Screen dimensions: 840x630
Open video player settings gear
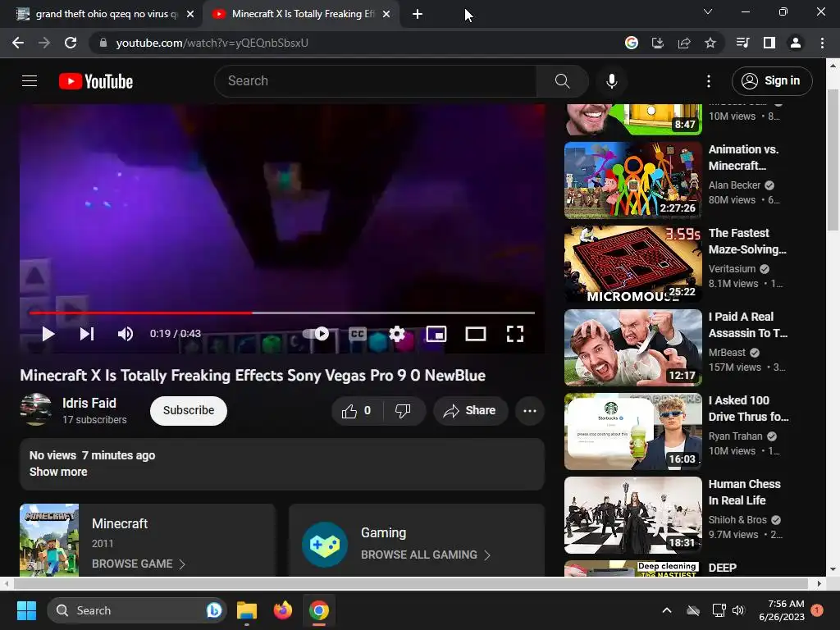(x=397, y=334)
